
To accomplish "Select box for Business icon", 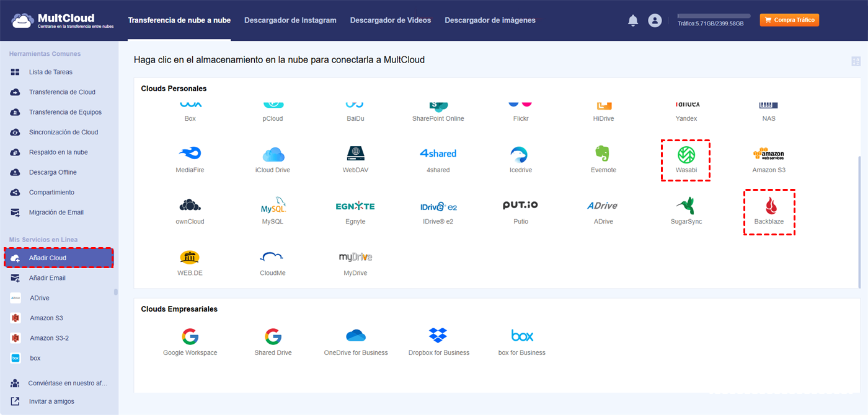I will point(522,336).
